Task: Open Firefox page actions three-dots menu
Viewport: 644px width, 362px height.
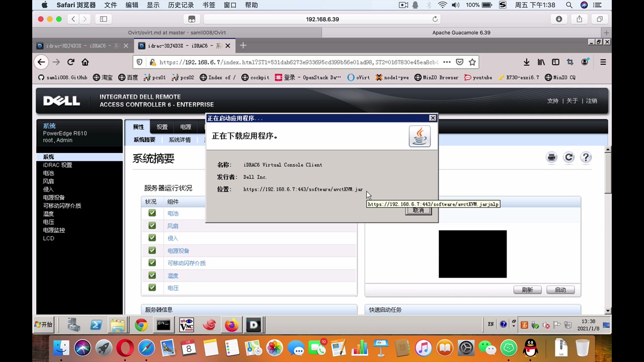Action: click(x=447, y=62)
